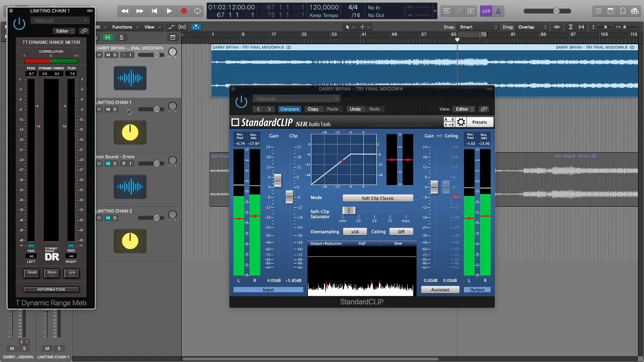This screenshot has height=362, width=644.
Task: Click the Copy button in StandardCLIP header
Action: click(313, 109)
